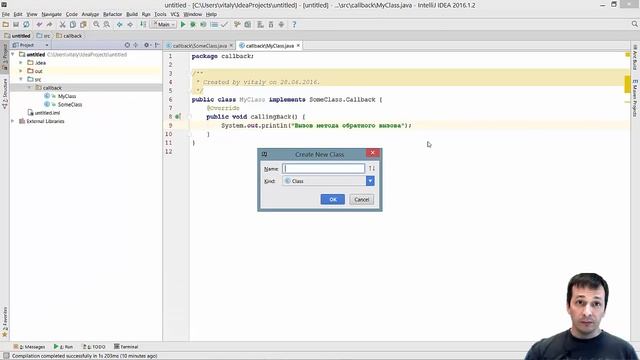
Task: Expand the External Libraries node
Action: tap(13, 121)
